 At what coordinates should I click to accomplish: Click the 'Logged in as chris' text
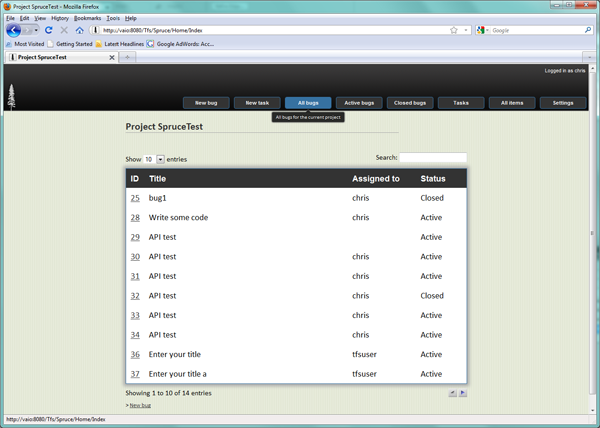(565, 71)
